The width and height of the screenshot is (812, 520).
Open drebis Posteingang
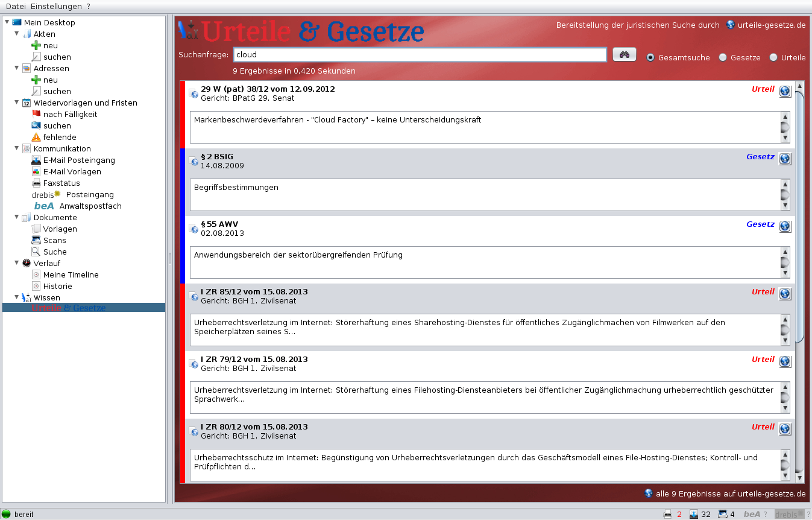coord(73,194)
